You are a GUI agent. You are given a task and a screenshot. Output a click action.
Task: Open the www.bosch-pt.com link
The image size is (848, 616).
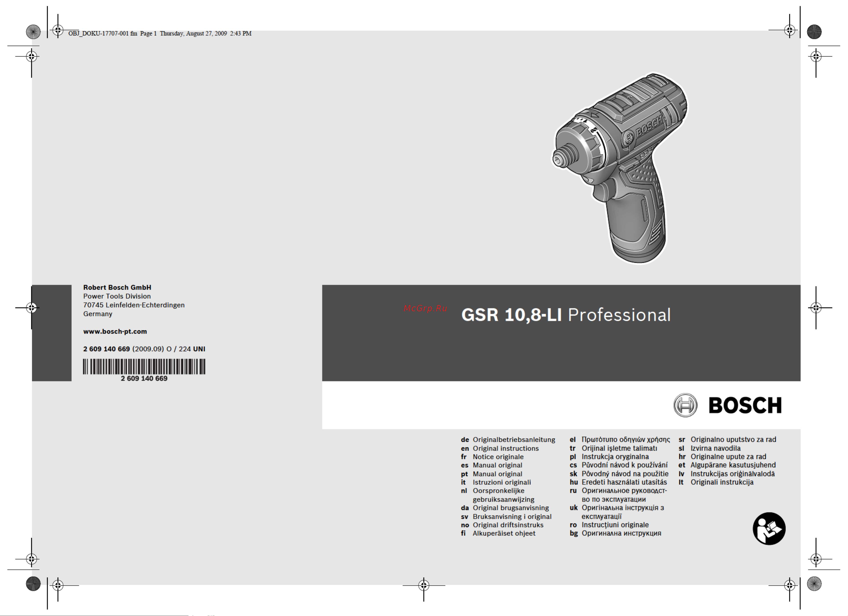click(x=115, y=331)
